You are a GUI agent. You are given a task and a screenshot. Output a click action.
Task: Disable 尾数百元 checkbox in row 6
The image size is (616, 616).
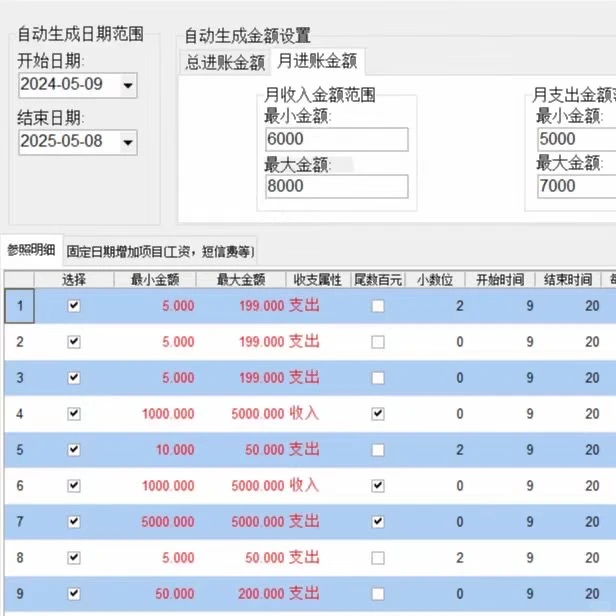point(378,486)
